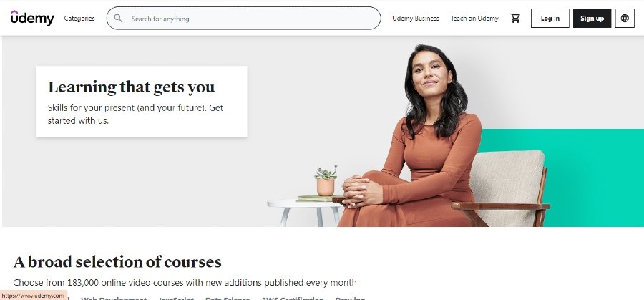The height and width of the screenshot is (300, 644).
Task: Click 'A broad selection of courses' heading
Action: pos(117,262)
